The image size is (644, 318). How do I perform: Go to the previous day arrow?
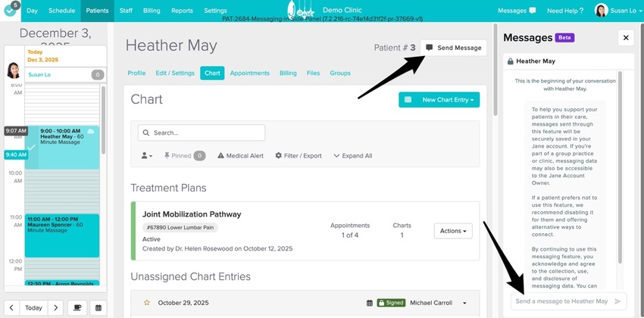point(11,308)
